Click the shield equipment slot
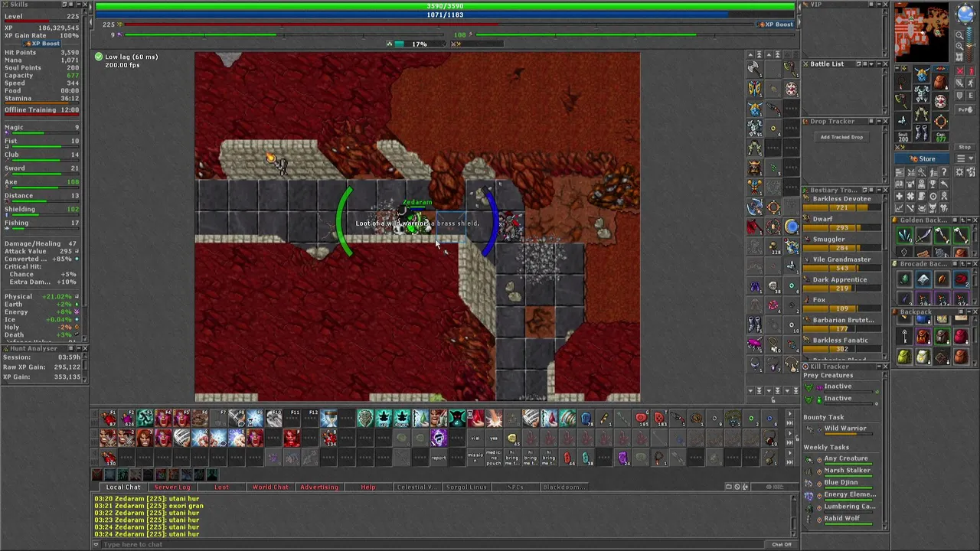Viewport: 980px width, 551px height. [941, 101]
